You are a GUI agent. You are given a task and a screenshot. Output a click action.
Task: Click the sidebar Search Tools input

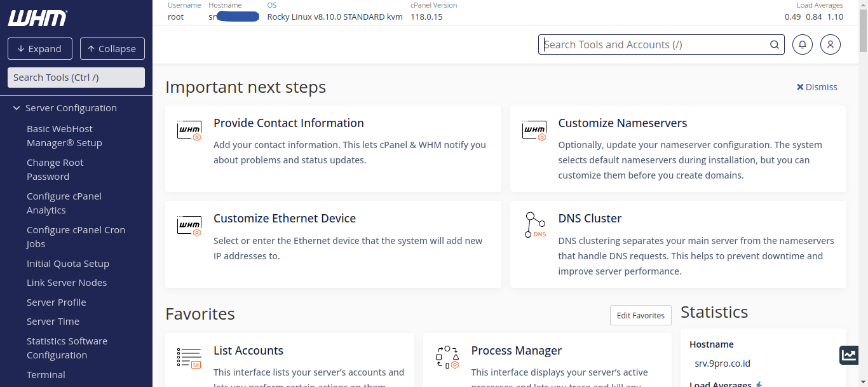pos(76,78)
